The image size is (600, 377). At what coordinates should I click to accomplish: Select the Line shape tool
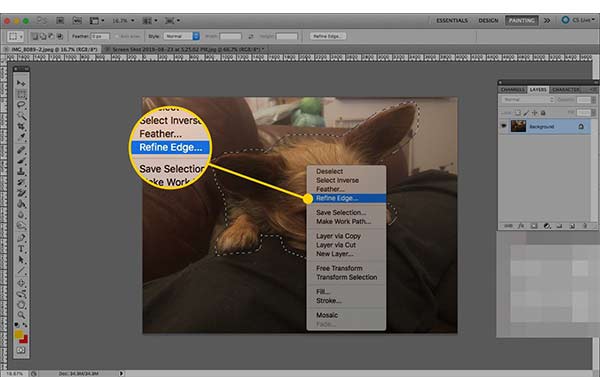21,270
